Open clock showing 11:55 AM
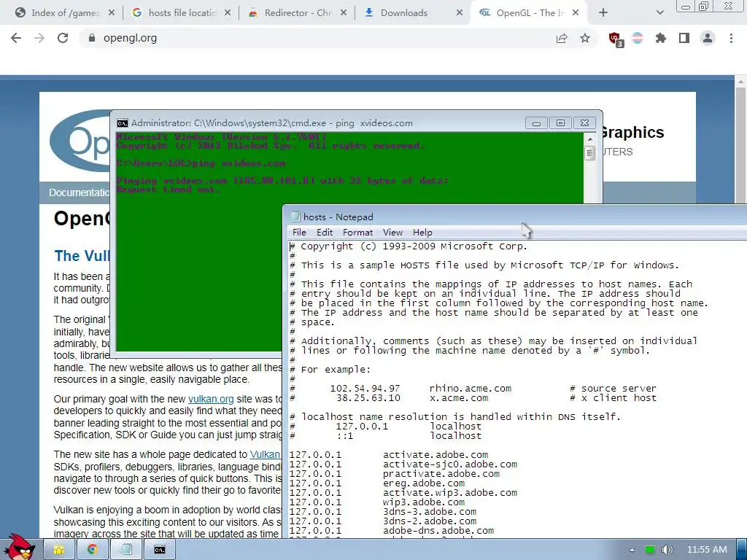This screenshot has height=560, width=747. [707, 550]
